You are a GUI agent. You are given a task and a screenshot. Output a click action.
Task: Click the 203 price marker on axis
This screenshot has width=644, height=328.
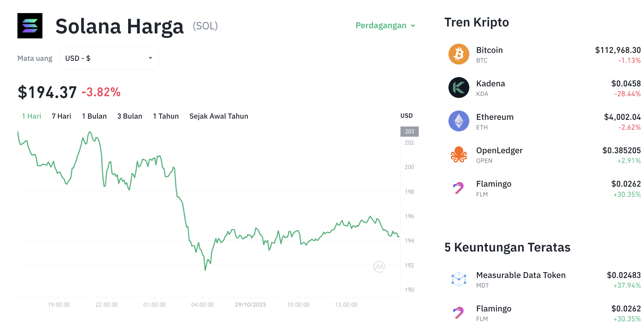(409, 131)
